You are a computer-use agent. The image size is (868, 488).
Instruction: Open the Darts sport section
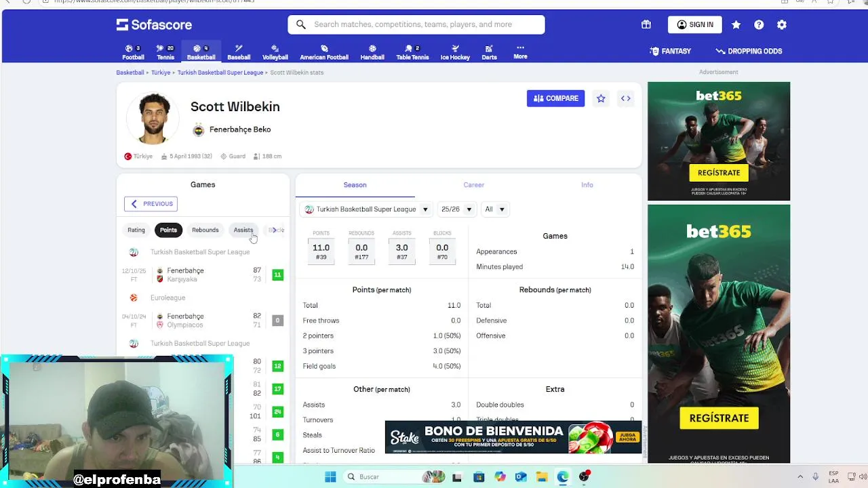(489, 52)
